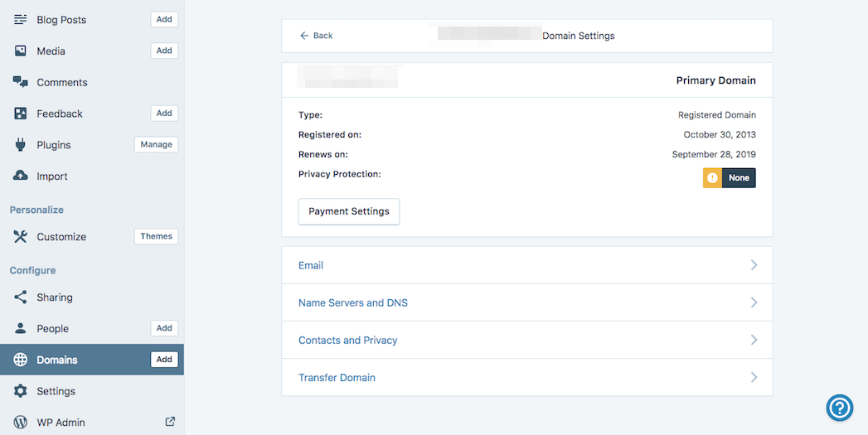Open People in the sidebar menu
Screen dimensions: 868x435
[x=52, y=329]
